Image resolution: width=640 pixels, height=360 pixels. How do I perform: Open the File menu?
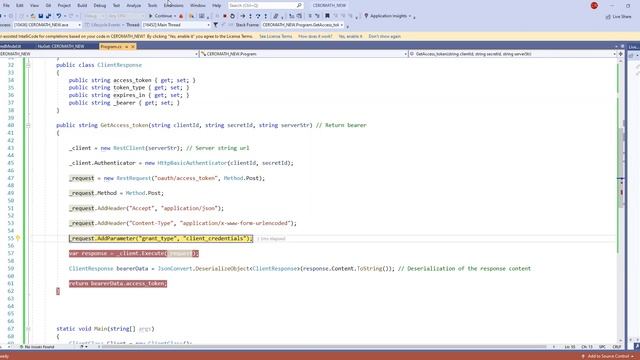tap(6, 5)
